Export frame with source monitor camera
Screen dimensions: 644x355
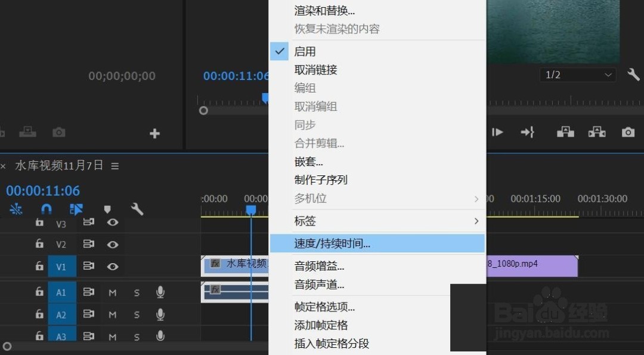(x=58, y=132)
